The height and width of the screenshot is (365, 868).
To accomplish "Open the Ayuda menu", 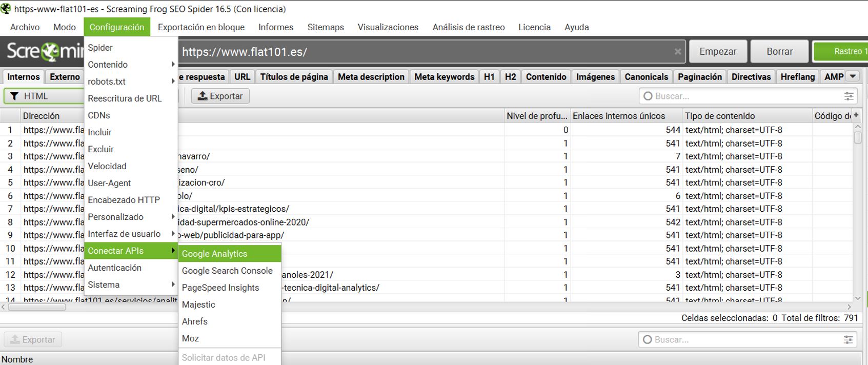I will click(577, 27).
